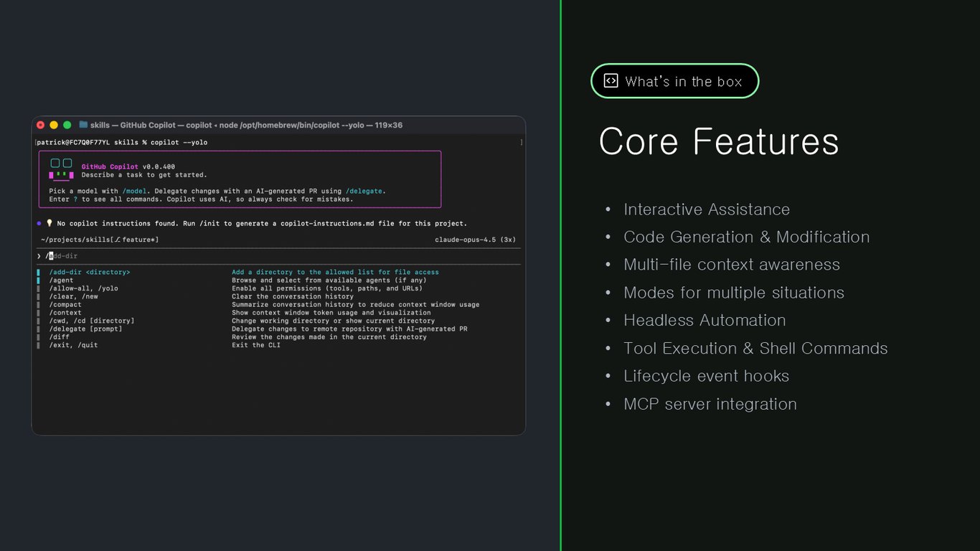This screenshot has width=980, height=551.
Task: Click the lightbulb icon before instructions notice
Action: click(50, 223)
